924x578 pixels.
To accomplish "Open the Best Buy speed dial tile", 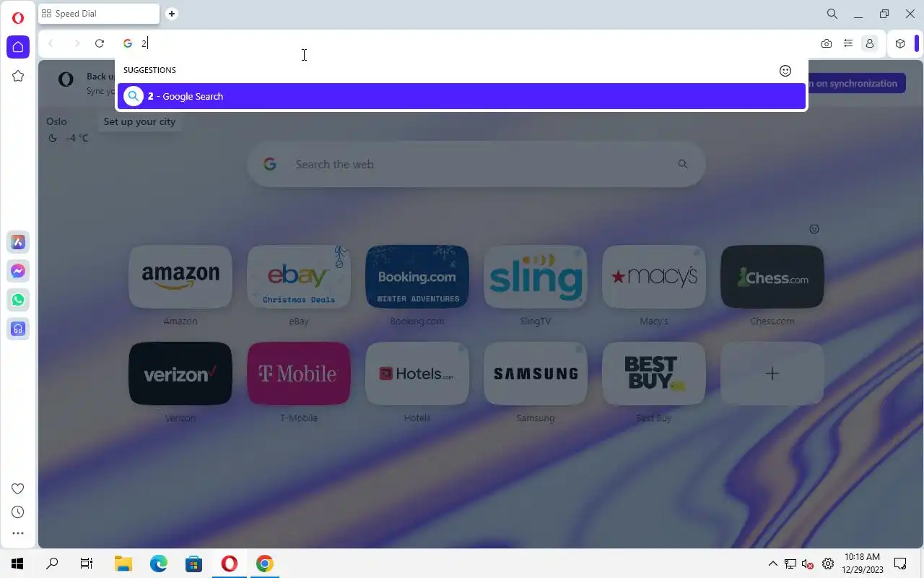I will coord(654,374).
